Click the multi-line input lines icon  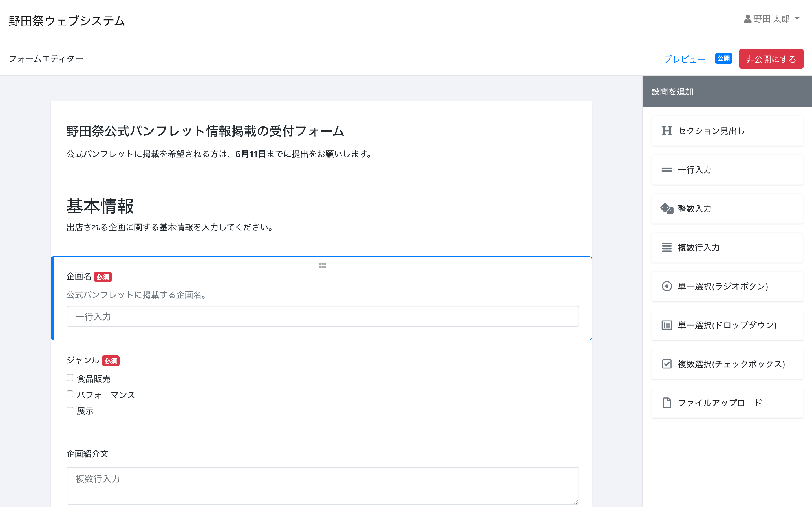point(667,248)
